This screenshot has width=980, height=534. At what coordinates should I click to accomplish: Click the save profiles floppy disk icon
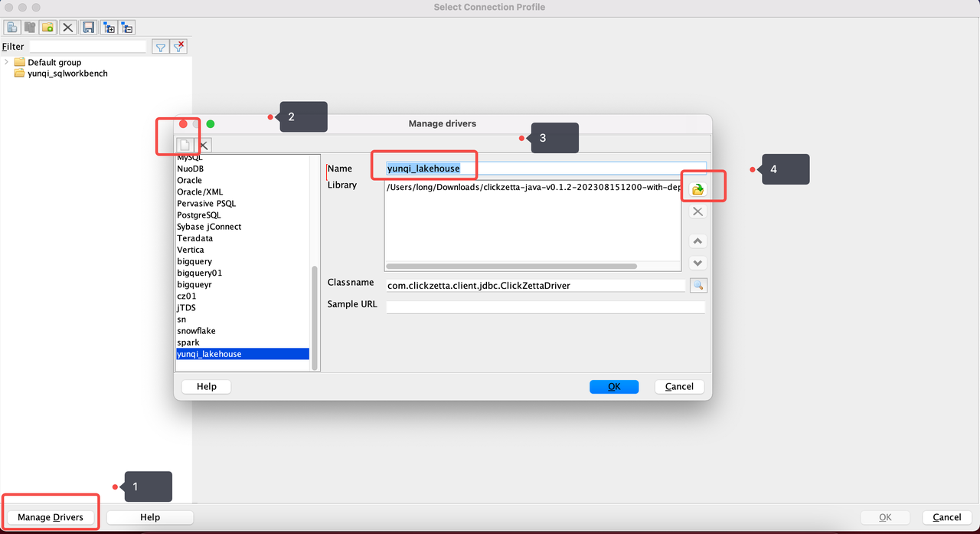pyautogui.click(x=88, y=28)
